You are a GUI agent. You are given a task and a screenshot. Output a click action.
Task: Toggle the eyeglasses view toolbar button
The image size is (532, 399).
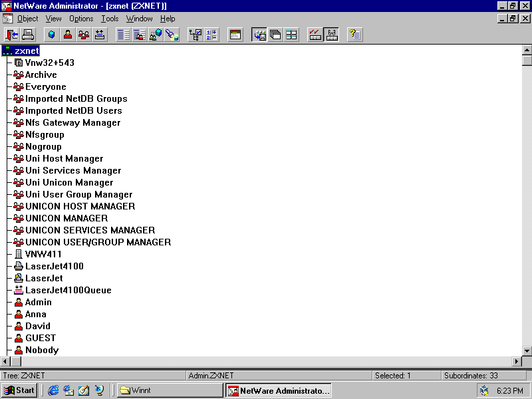(331, 35)
